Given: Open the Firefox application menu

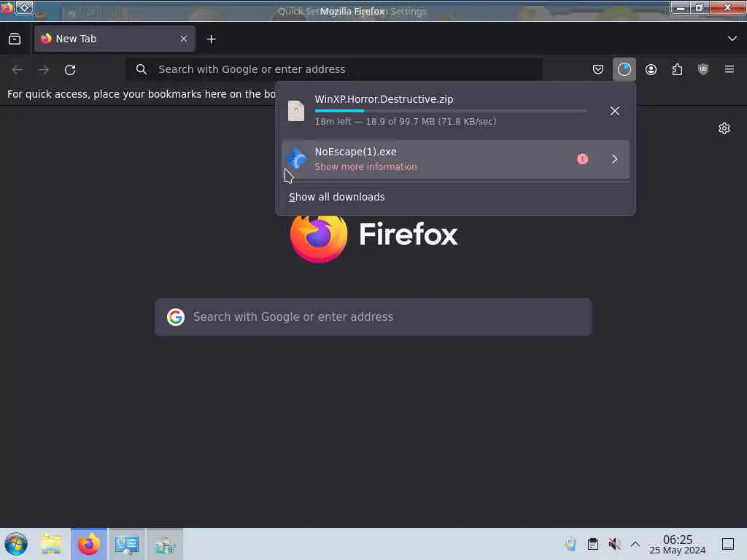Looking at the screenshot, I should 729,69.
